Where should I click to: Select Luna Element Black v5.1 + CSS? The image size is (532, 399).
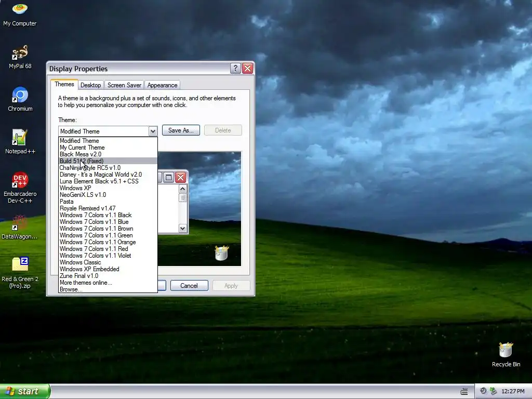108,181
